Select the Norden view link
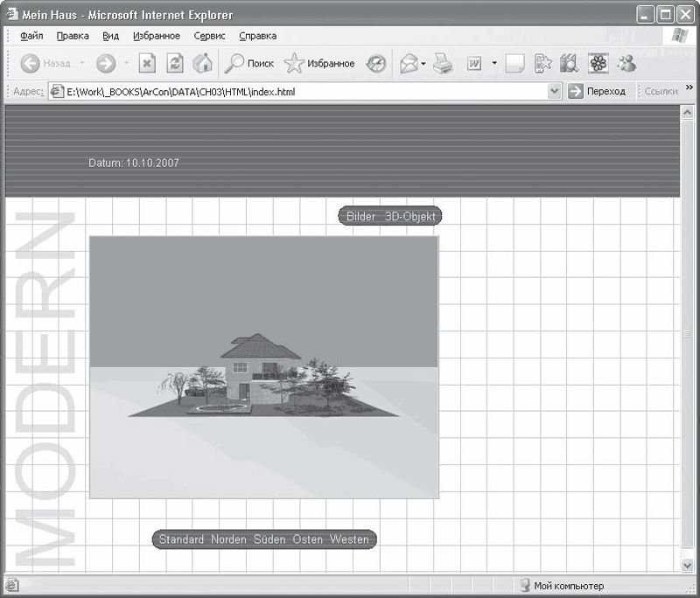 (x=228, y=539)
